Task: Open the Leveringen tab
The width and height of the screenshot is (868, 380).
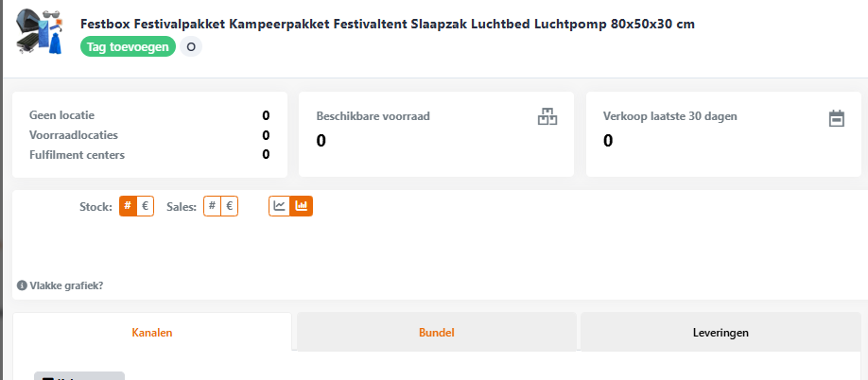Action: click(x=720, y=333)
